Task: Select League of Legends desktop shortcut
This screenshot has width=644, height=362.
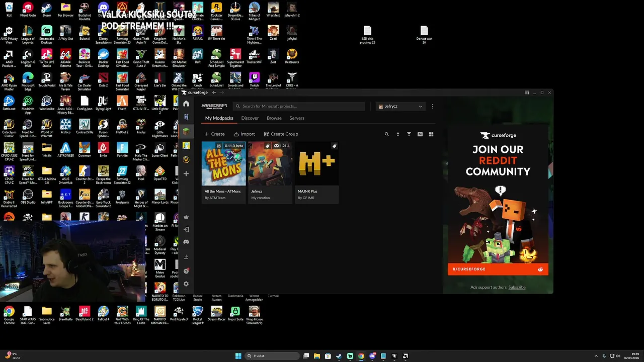Action: click(x=28, y=35)
